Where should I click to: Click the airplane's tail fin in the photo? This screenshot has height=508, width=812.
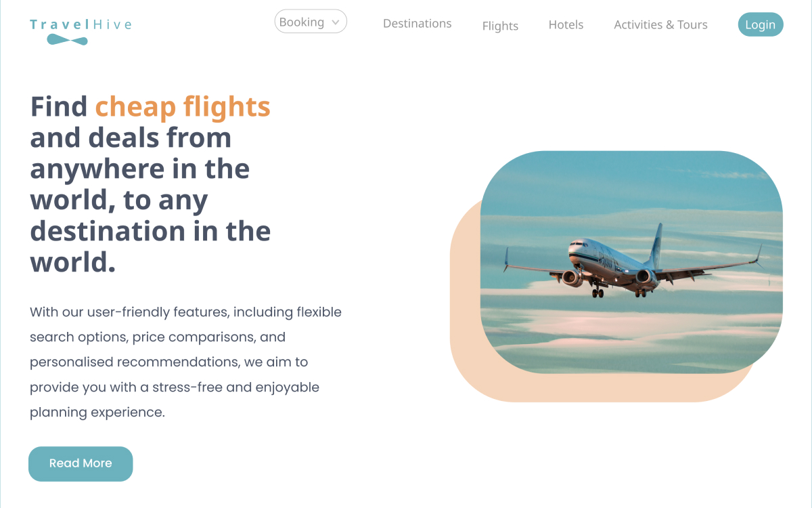coord(656,244)
